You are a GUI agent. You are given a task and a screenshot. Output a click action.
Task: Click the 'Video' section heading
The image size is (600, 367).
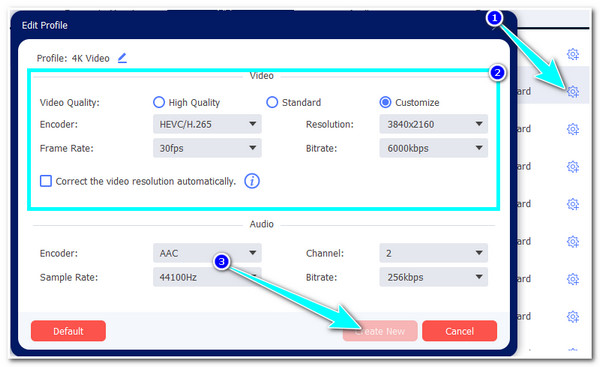click(x=262, y=76)
